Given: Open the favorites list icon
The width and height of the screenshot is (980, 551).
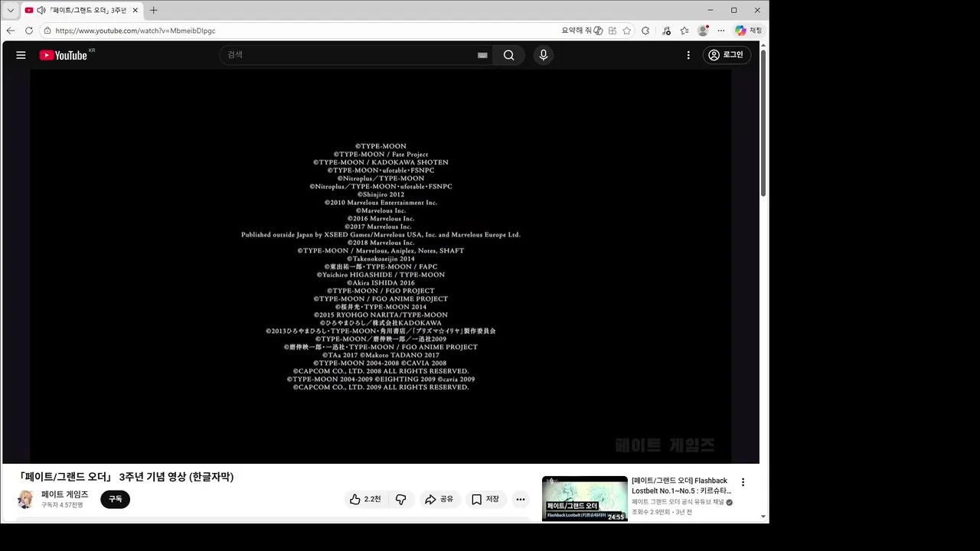Looking at the screenshot, I should point(684,31).
